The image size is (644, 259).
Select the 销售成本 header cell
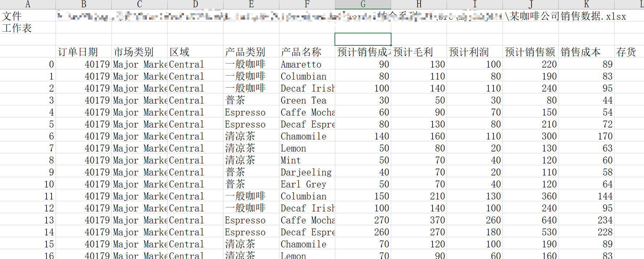587,52
